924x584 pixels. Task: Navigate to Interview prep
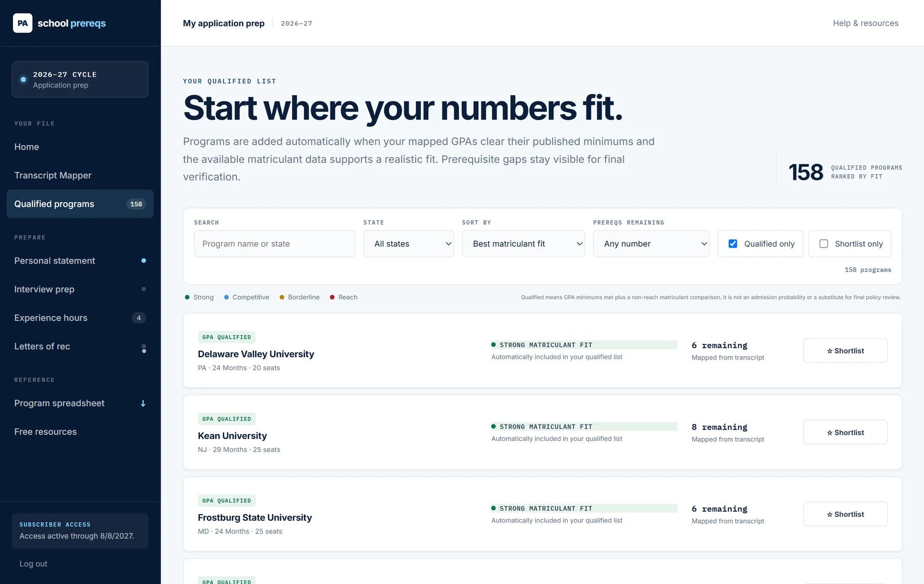pyautogui.click(x=80, y=289)
